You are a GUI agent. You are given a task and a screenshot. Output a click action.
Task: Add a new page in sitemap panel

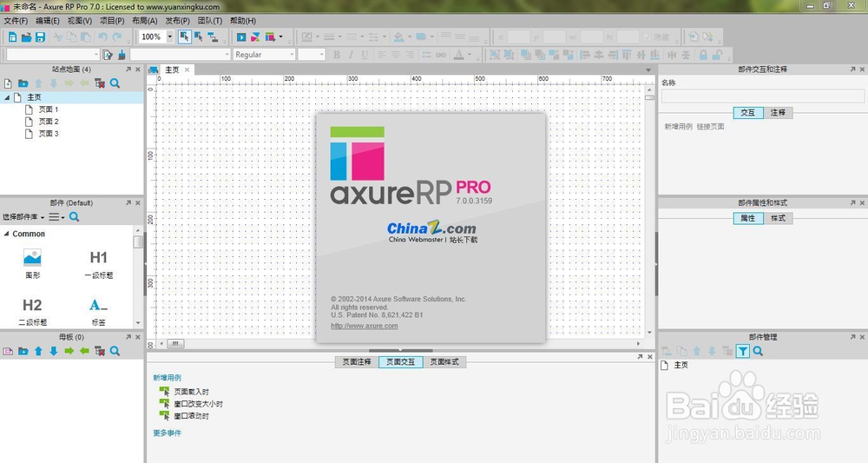(8, 83)
